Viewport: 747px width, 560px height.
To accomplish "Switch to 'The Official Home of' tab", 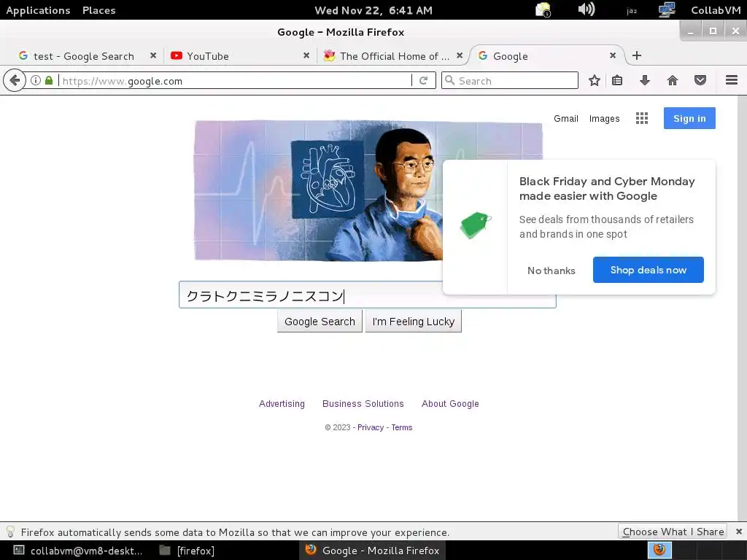I will coord(395,56).
